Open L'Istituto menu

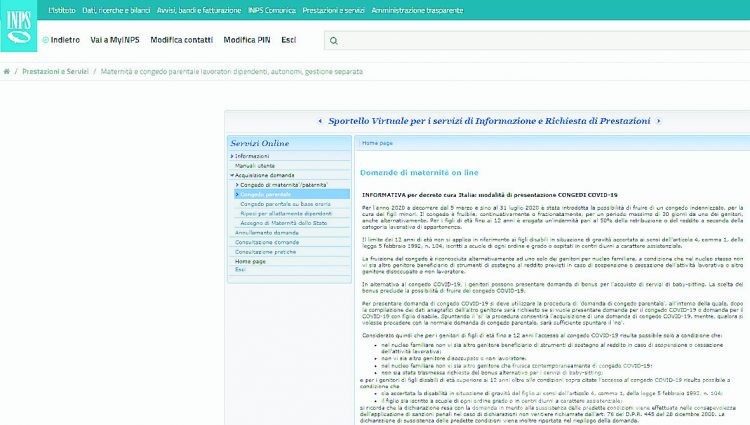[x=62, y=10]
